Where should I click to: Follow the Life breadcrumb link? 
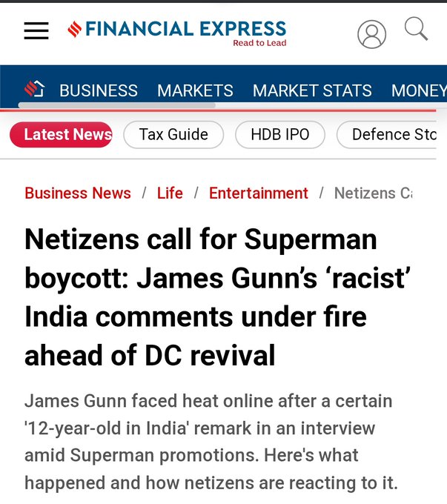coord(170,193)
